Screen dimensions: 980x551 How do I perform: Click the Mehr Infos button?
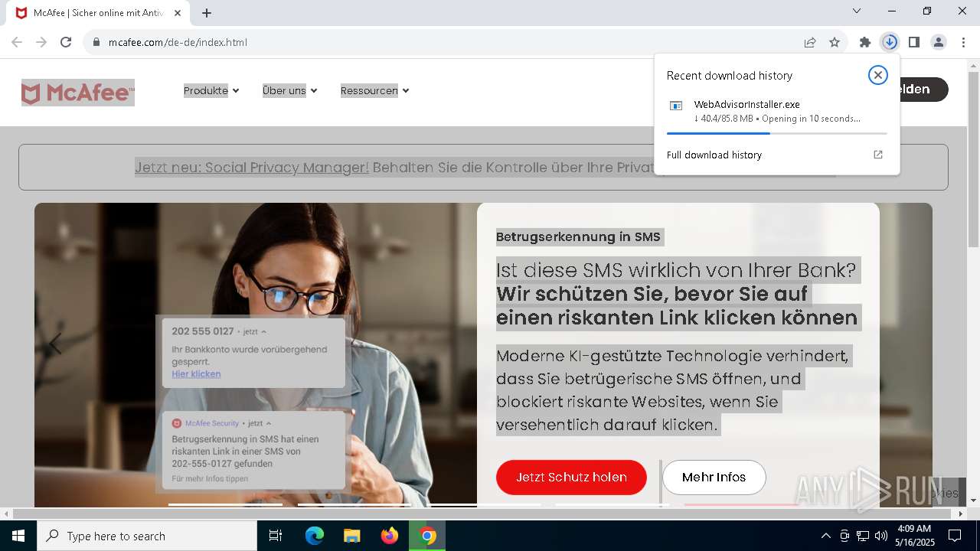pos(714,477)
